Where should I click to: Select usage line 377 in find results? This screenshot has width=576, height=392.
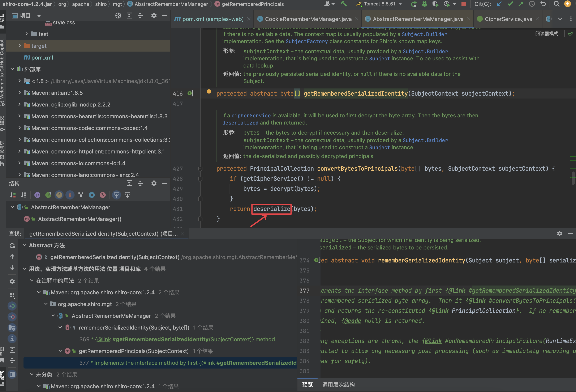160,362
